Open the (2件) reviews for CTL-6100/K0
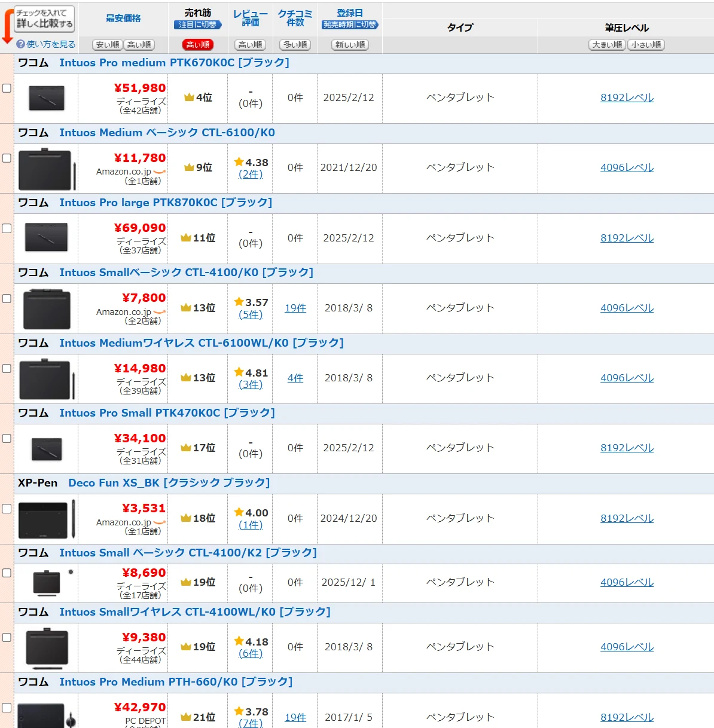Screen dimensions: 714x728 coord(251,175)
